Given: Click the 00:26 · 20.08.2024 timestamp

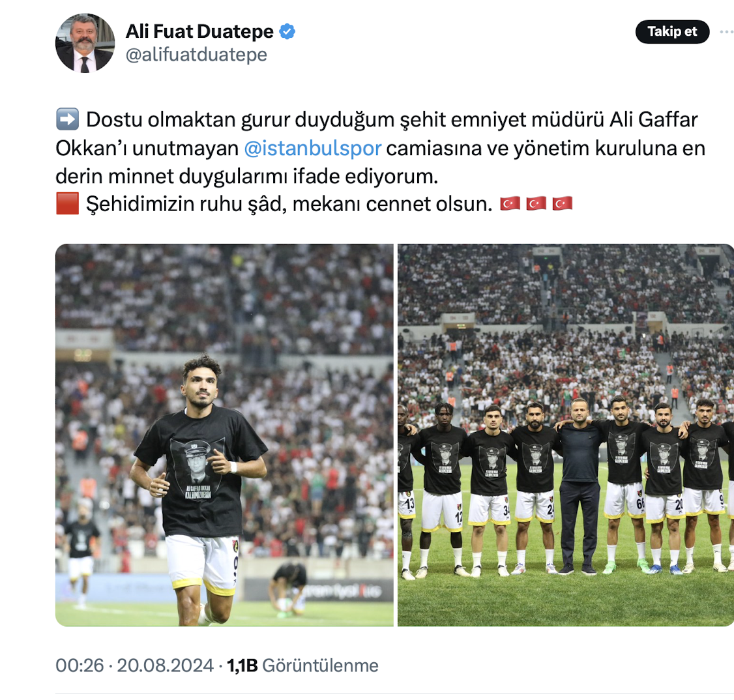Looking at the screenshot, I should 134,665.
